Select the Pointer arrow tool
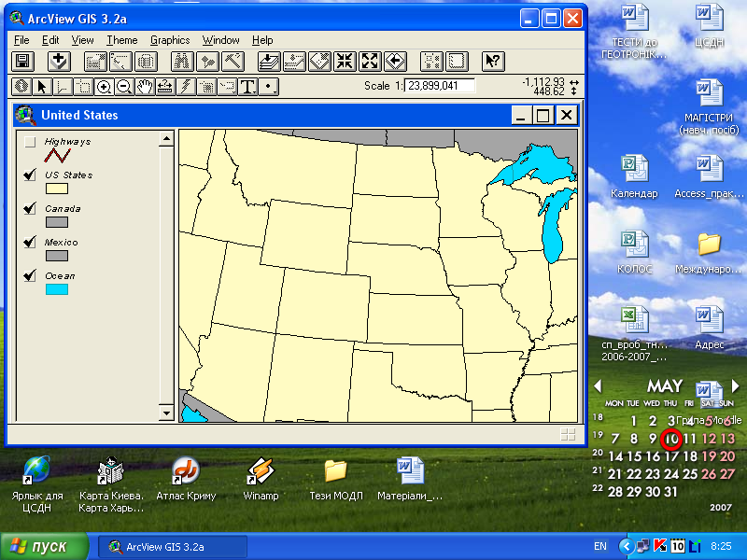The image size is (747, 560). pyautogui.click(x=42, y=87)
